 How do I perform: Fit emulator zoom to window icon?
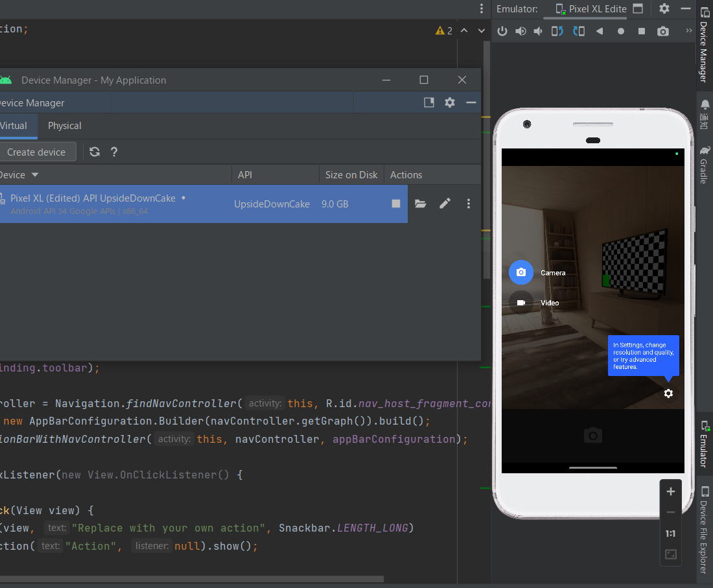(671, 554)
